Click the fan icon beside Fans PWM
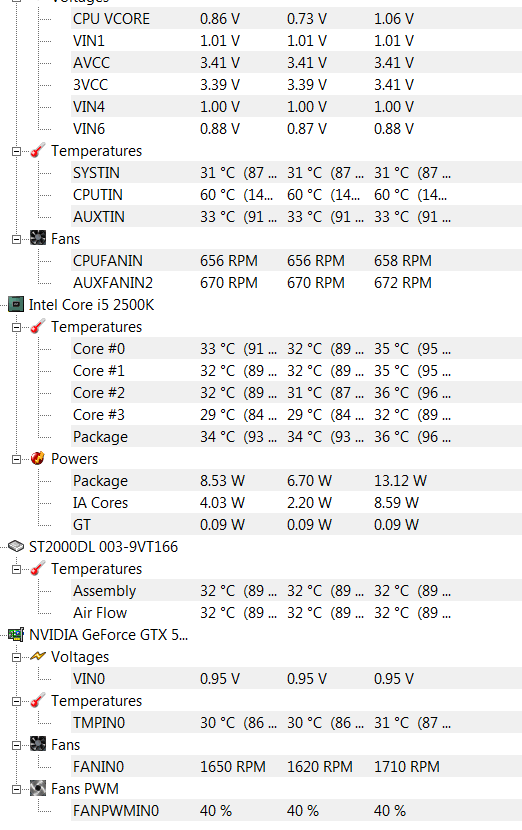This screenshot has width=522, height=830. pos(38,788)
